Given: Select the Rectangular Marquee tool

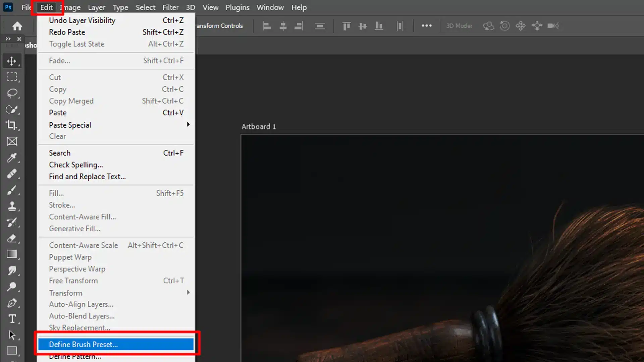Looking at the screenshot, I should pos(12,77).
